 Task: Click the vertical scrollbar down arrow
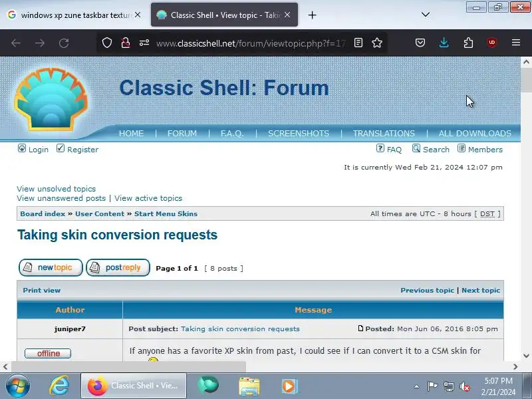[526, 356]
